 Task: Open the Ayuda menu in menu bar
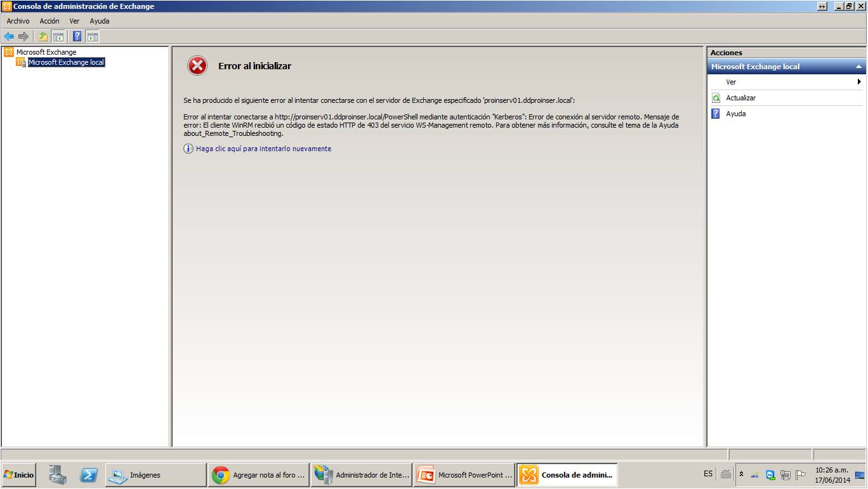(100, 21)
